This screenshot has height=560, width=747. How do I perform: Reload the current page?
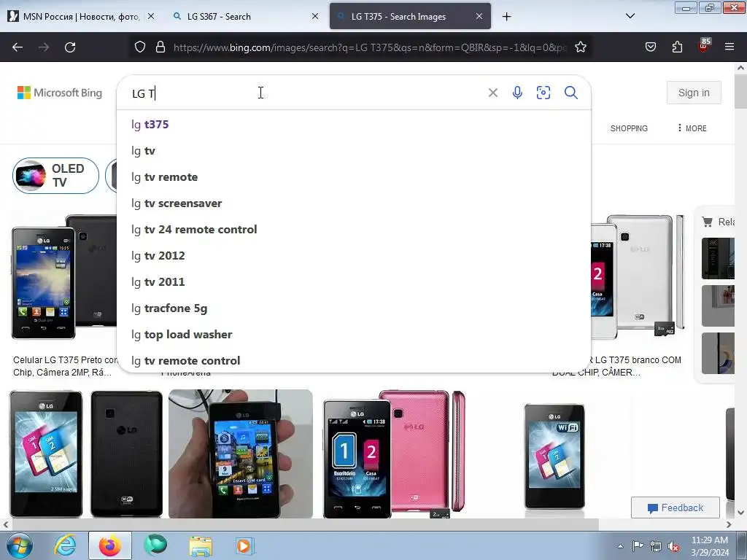pos(70,47)
